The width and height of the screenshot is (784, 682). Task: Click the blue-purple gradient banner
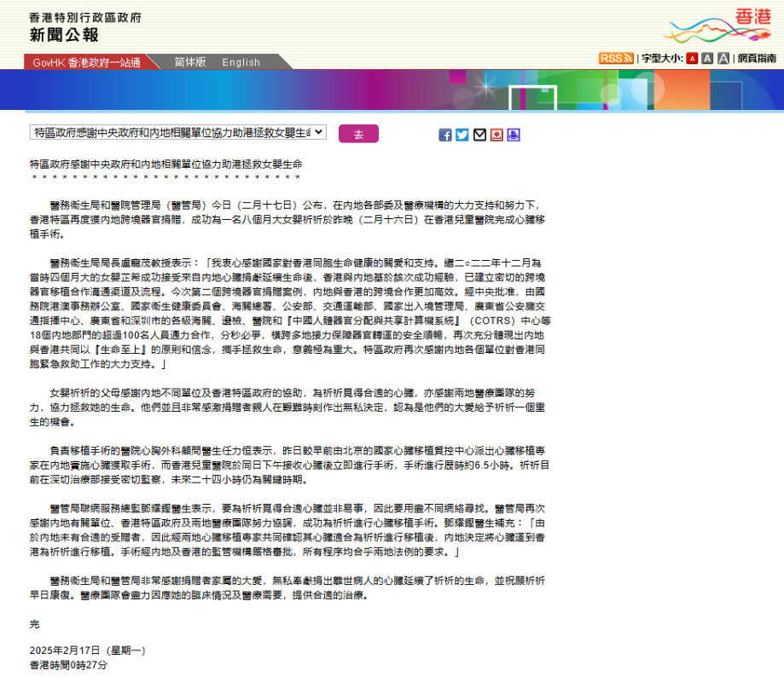[392, 92]
